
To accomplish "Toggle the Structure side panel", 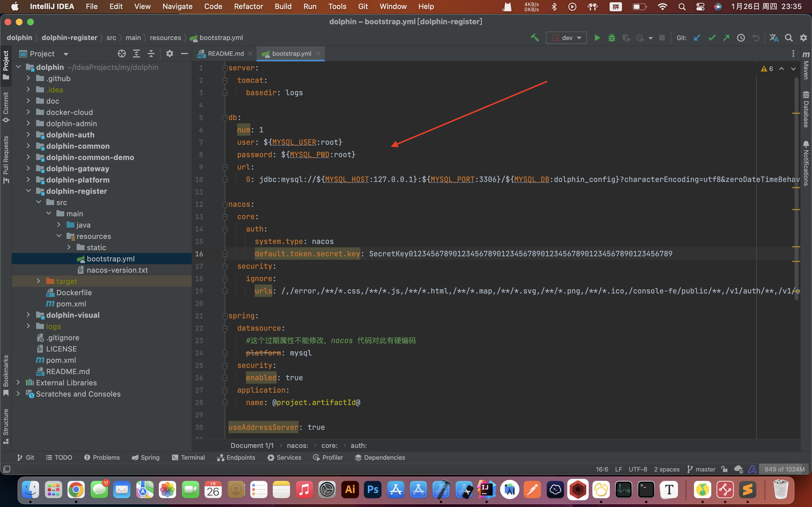I will (x=6, y=426).
